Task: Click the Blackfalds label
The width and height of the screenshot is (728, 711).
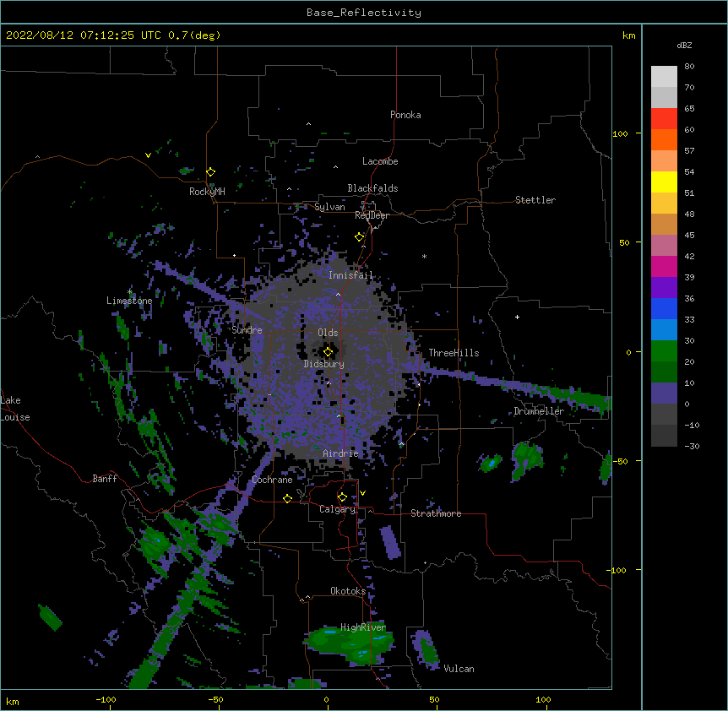Action: (x=372, y=188)
